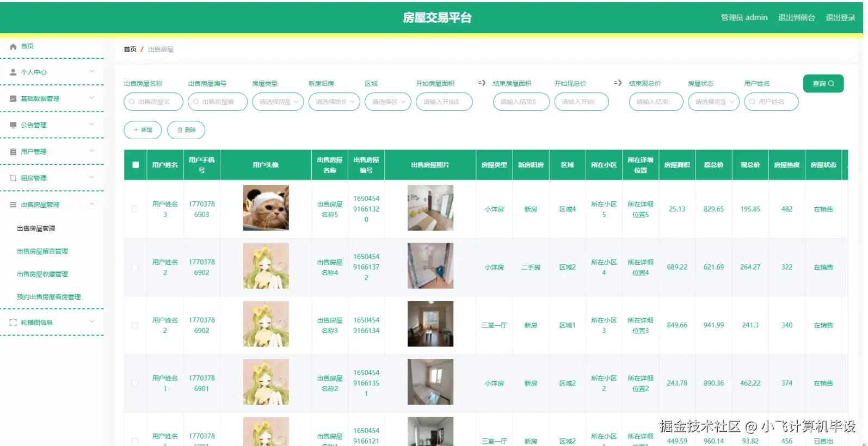Click 退出登录 in the header

coord(841,17)
